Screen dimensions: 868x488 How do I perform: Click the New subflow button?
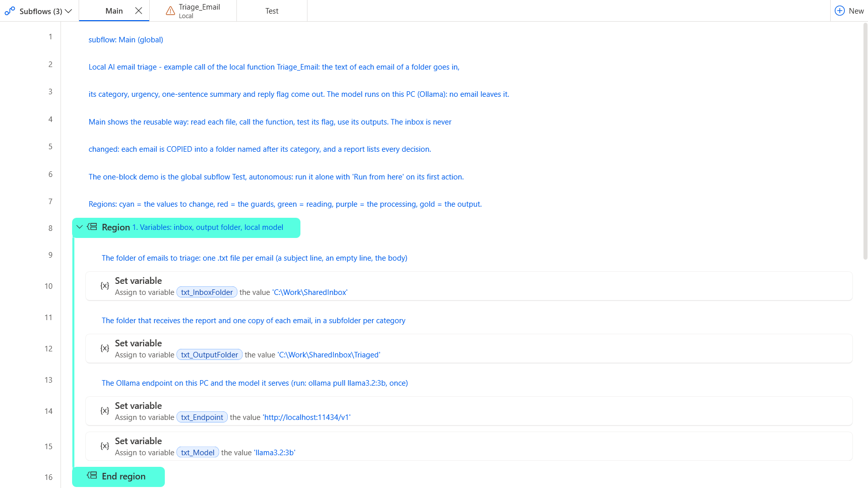click(x=849, y=11)
